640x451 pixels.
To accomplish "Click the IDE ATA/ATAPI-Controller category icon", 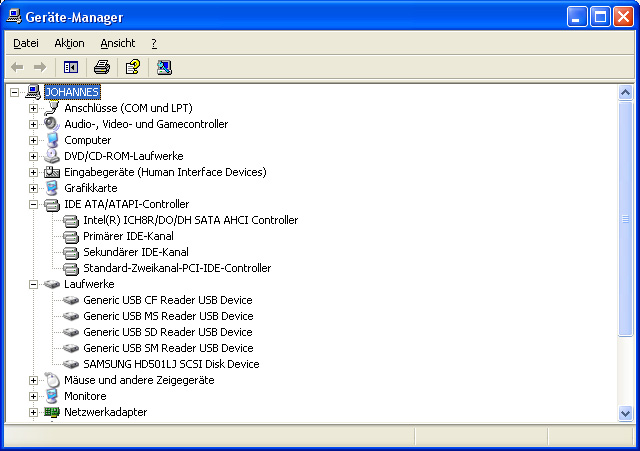I will [x=52, y=204].
